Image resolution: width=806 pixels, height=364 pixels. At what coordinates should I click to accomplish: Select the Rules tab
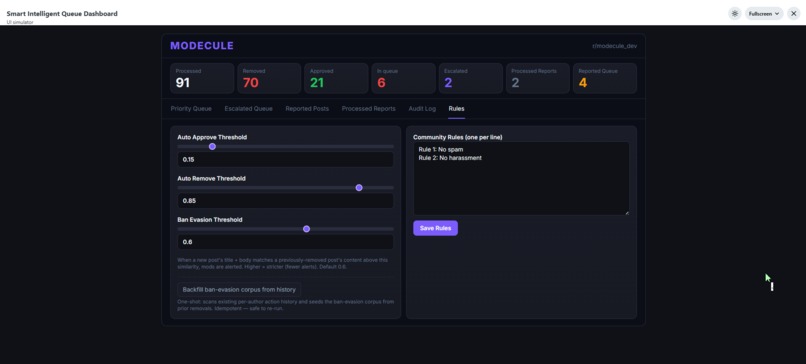point(456,108)
